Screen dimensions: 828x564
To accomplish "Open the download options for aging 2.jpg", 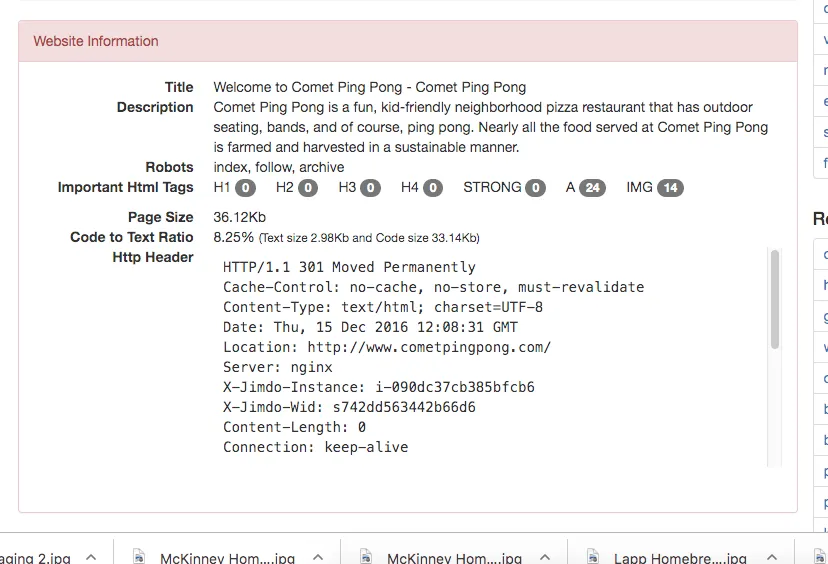I will [91, 557].
